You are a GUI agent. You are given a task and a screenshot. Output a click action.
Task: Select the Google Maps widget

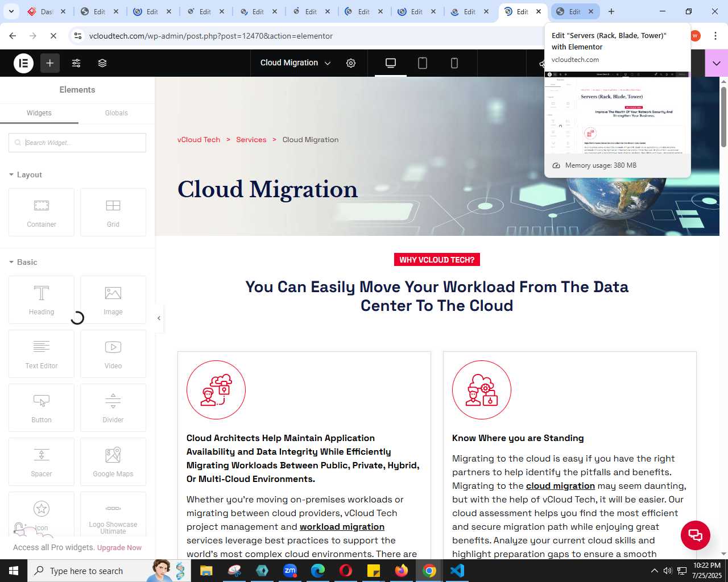point(113,462)
